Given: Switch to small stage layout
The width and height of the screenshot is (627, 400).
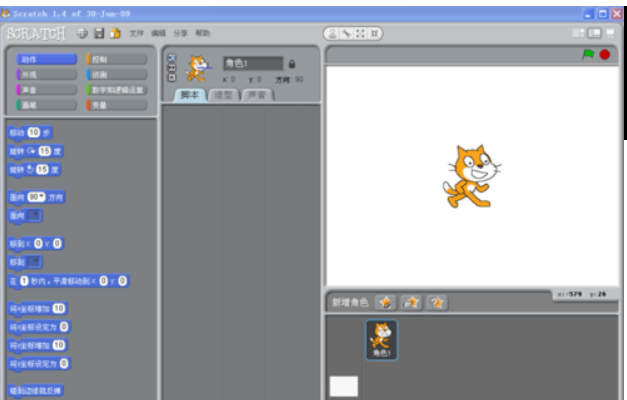Looking at the screenshot, I should pyautogui.click(x=578, y=33).
